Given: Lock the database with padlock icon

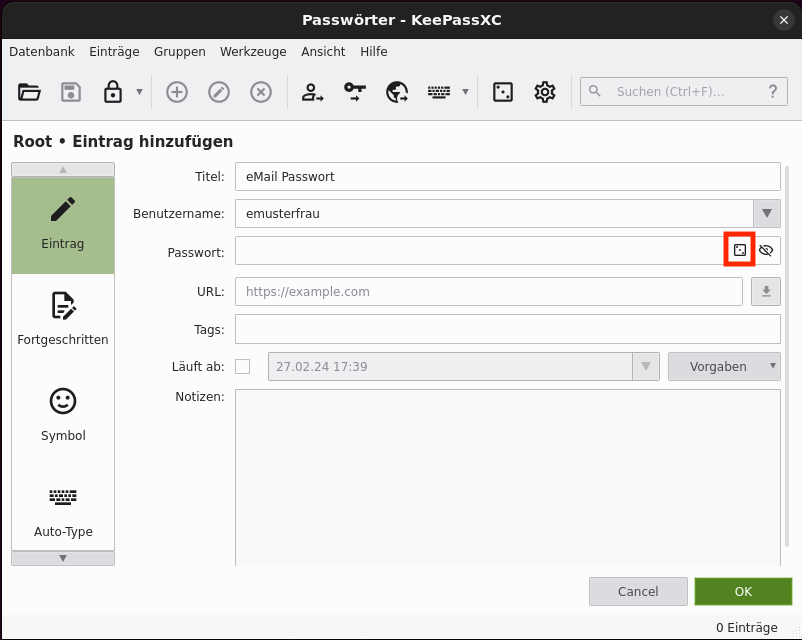Looking at the screenshot, I should click(113, 92).
